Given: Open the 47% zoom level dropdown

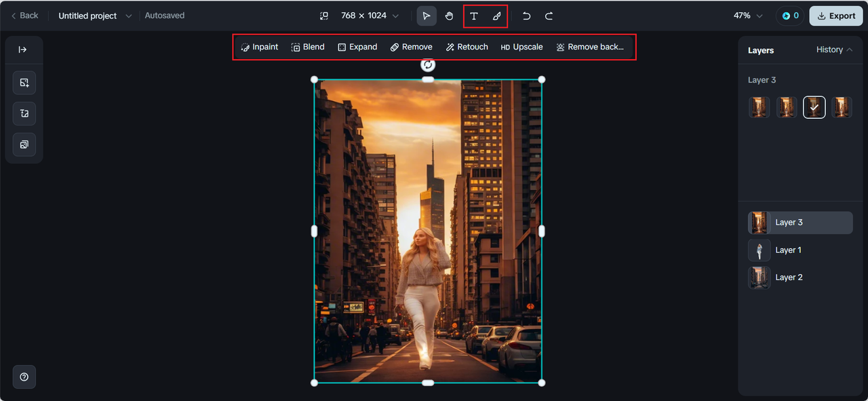Looking at the screenshot, I should pos(748,16).
